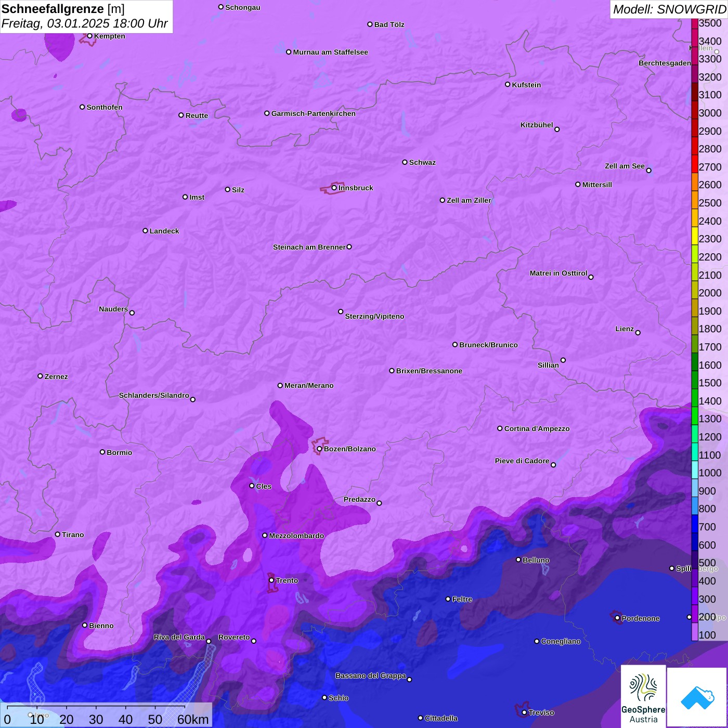Click the 'Schio' label
Screen dimensions: 728x728
click(339, 698)
